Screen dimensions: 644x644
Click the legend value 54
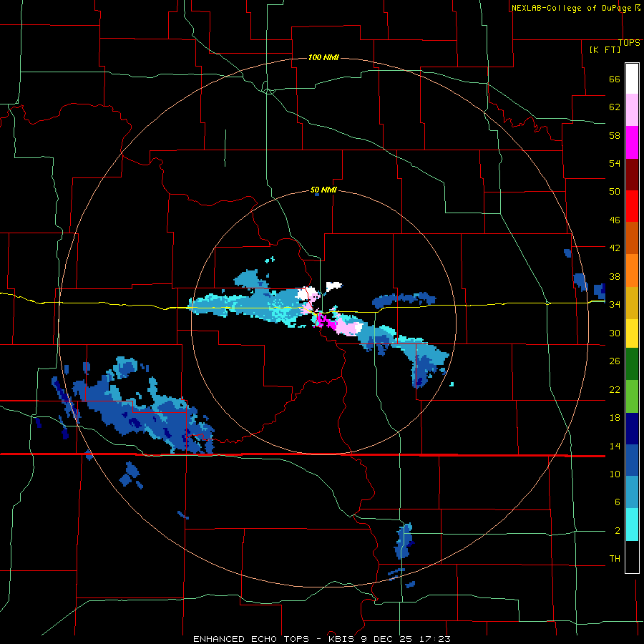click(x=615, y=163)
